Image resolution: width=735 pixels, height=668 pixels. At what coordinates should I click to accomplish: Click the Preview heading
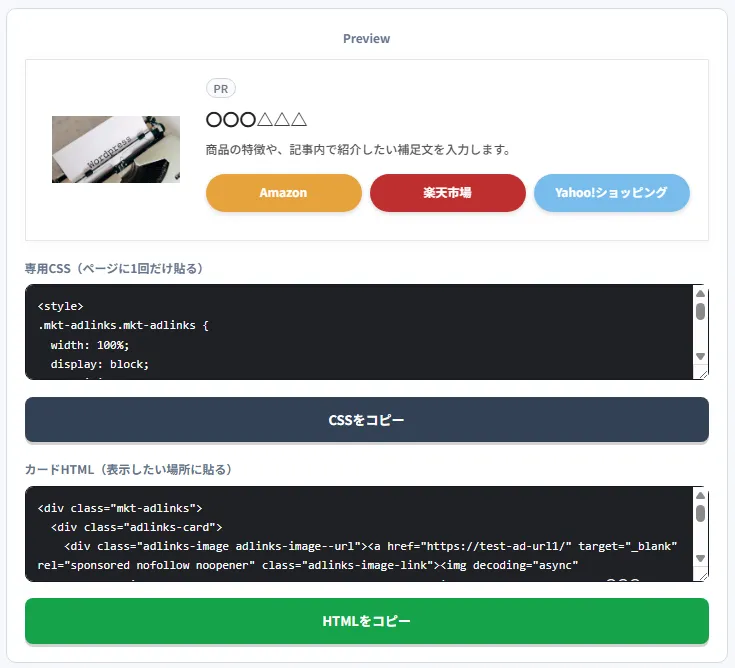pyautogui.click(x=367, y=38)
